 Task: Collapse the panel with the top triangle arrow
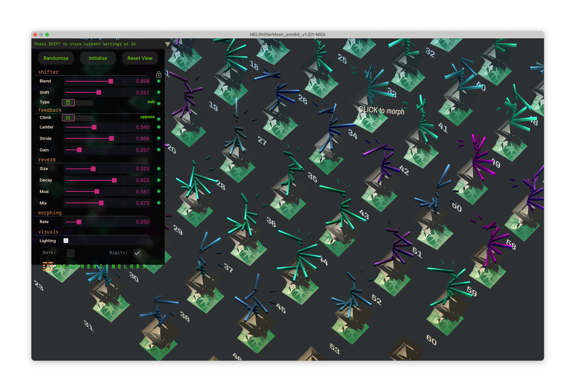[x=167, y=44]
